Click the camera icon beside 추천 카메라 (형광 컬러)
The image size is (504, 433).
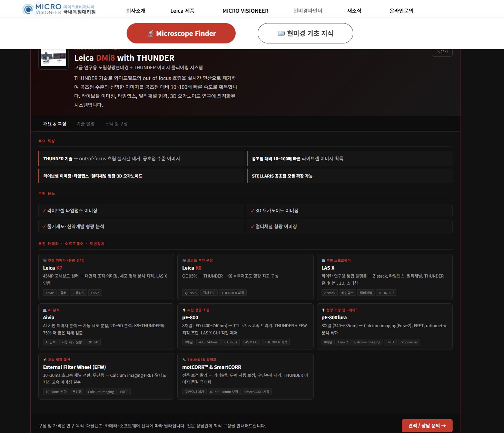pyautogui.click(x=45, y=260)
